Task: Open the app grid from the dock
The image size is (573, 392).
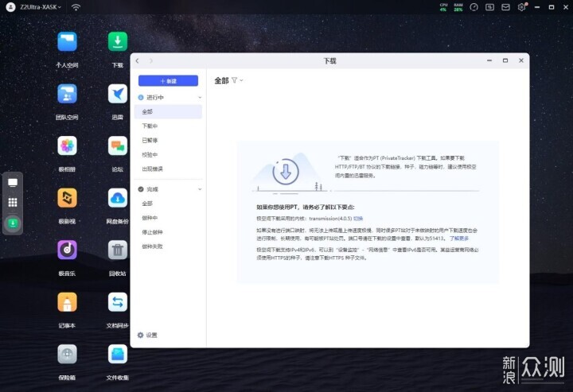Action: tap(13, 202)
